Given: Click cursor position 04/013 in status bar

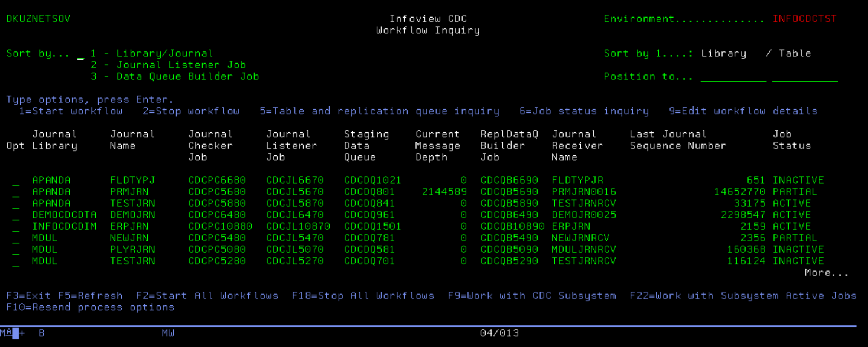Looking at the screenshot, I should pyautogui.click(x=499, y=333).
